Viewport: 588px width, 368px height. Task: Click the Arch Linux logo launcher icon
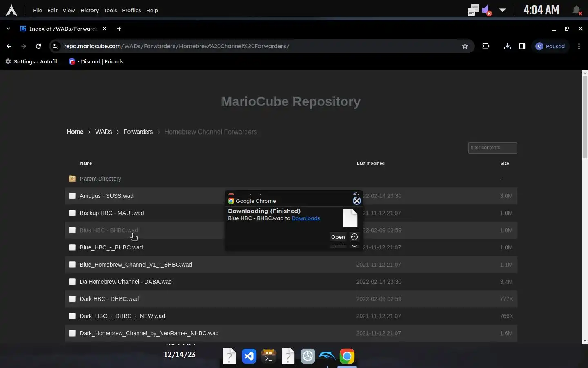[11, 10]
